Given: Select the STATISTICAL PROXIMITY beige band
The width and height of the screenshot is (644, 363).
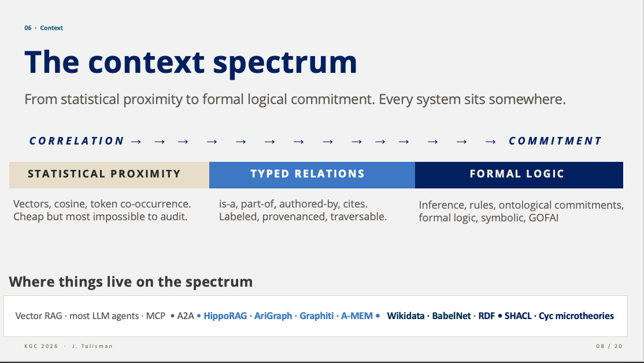Looking at the screenshot, I should click(x=109, y=175).
